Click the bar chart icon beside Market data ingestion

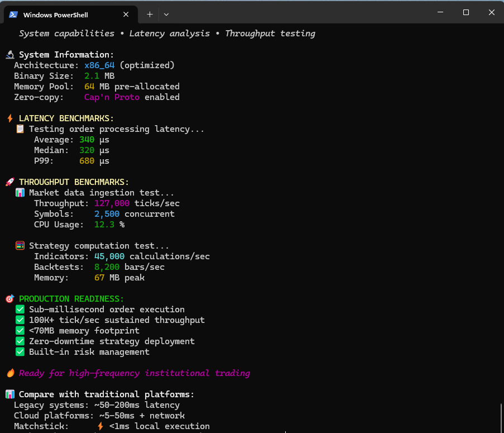[x=20, y=192]
